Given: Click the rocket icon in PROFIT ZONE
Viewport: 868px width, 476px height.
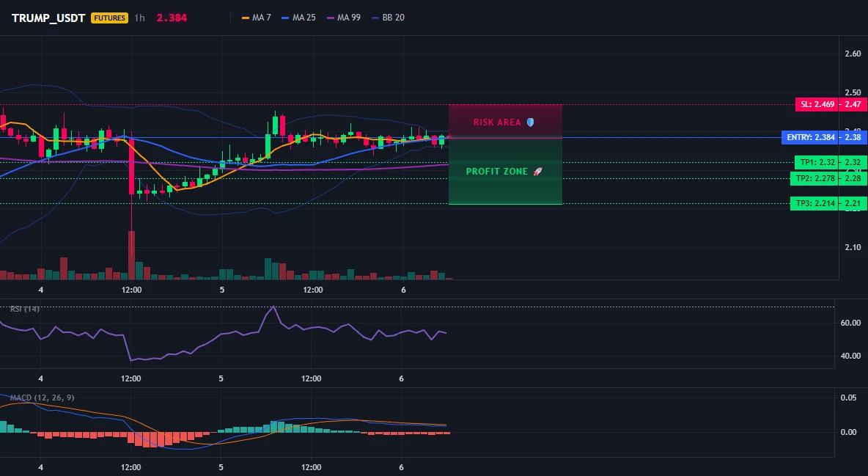Looking at the screenshot, I should point(537,171).
